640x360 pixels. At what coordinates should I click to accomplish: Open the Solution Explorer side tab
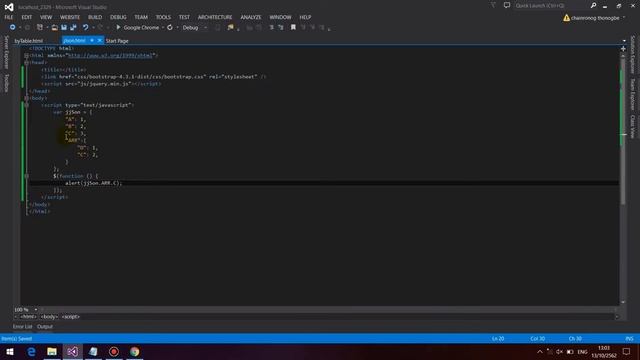633,54
